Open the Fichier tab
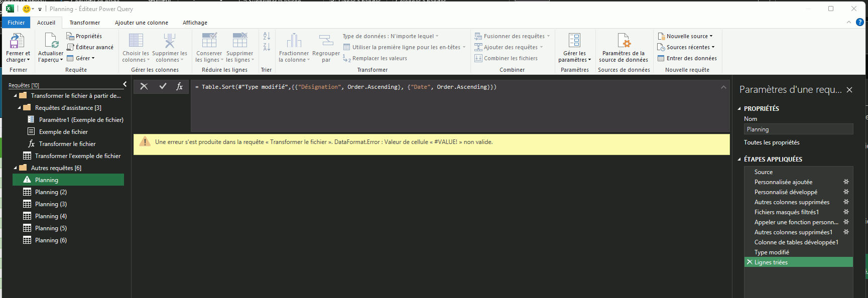The width and height of the screenshot is (868, 298). (x=16, y=23)
